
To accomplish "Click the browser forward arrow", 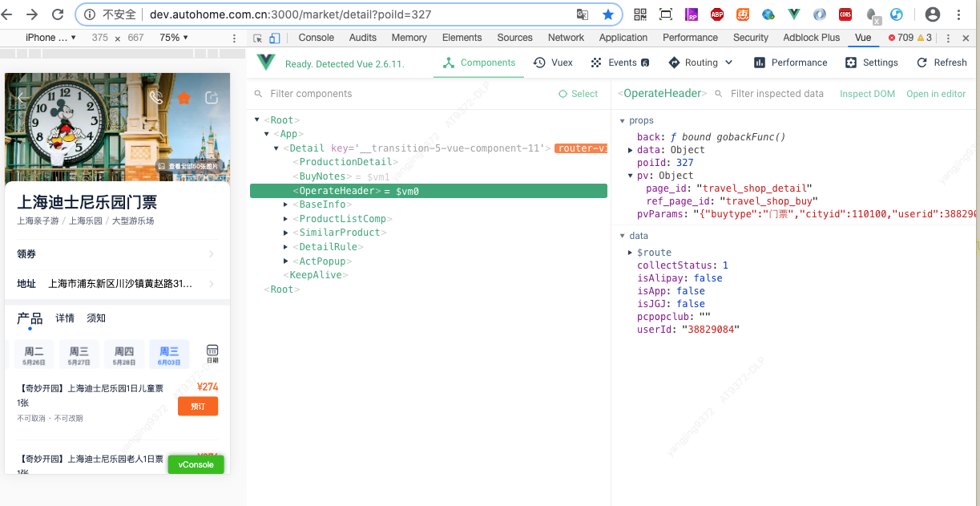I will click(33, 14).
